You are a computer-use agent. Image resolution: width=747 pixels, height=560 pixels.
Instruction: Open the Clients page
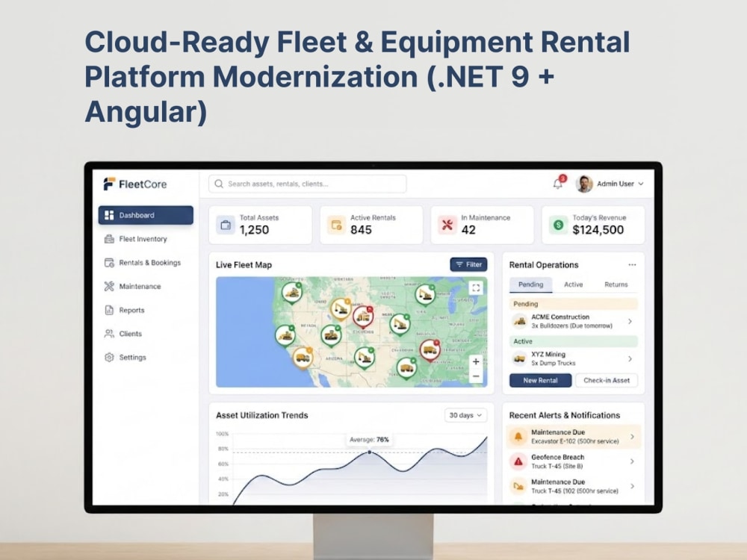pyautogui.click(x=146, y=334)
